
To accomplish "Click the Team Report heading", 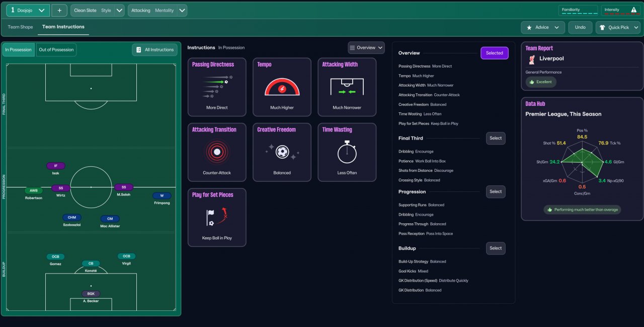I will tap(539, 48).
